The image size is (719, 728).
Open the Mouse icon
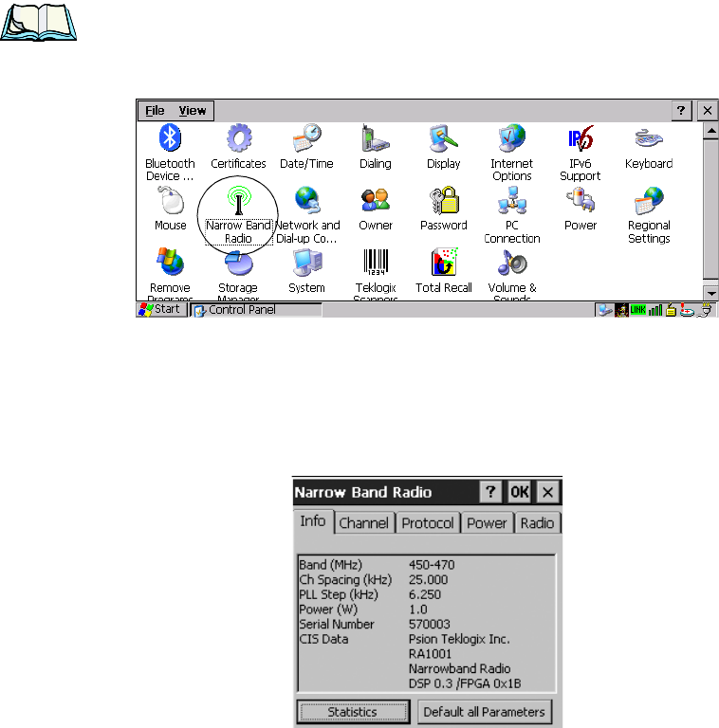click(170, 200)
